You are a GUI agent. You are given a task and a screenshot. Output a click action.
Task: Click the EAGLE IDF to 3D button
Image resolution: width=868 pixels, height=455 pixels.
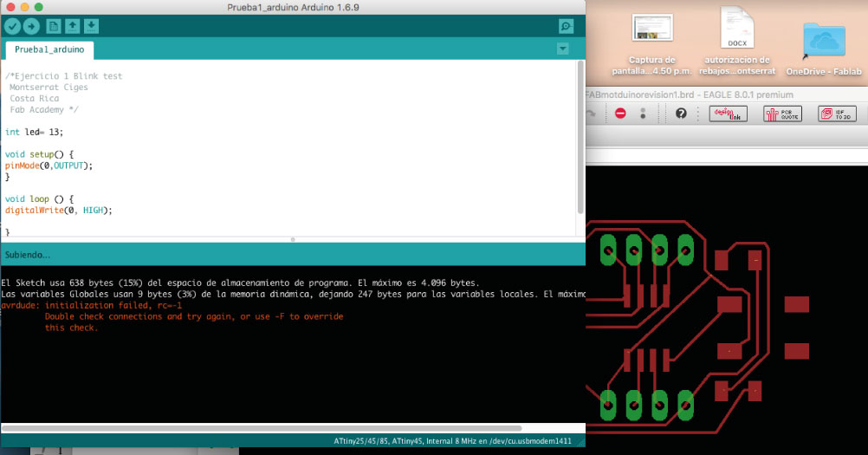click(x=837, y=114)
